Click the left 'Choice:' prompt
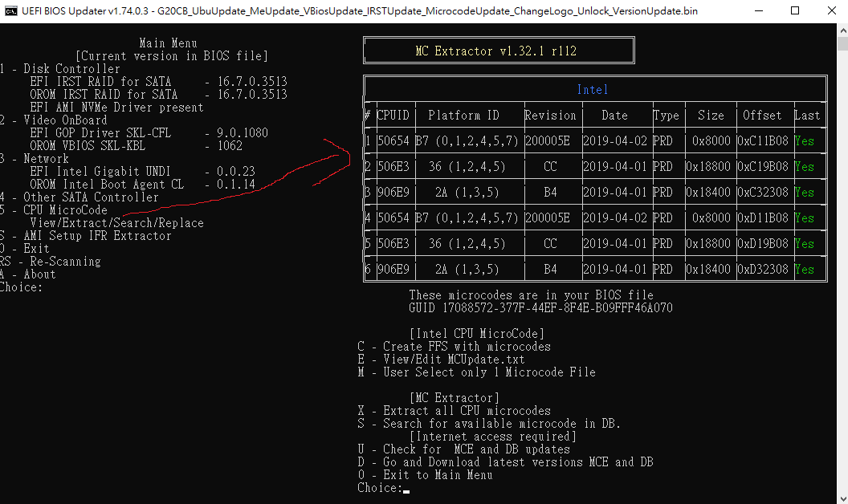Image resolution: width=848 pixels, height=504 pixels. pyautogui.click(x=21, y=287)
